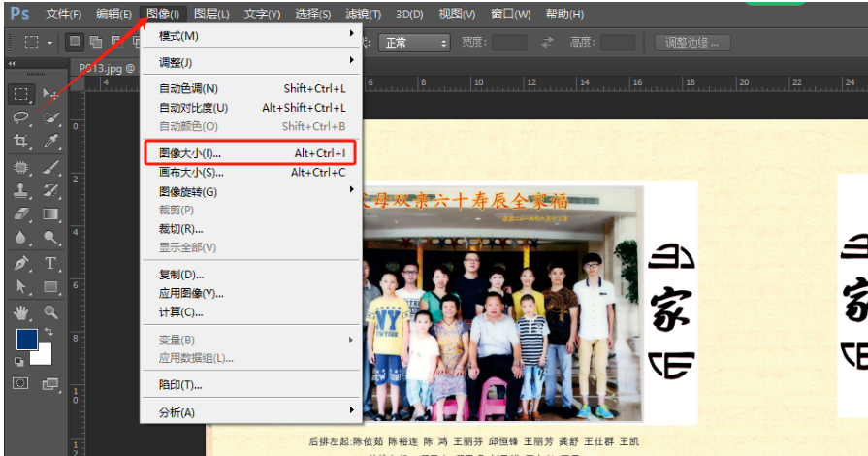
Task: Expand the 图像旋转(G) submenu
Action: pos(251,192)
